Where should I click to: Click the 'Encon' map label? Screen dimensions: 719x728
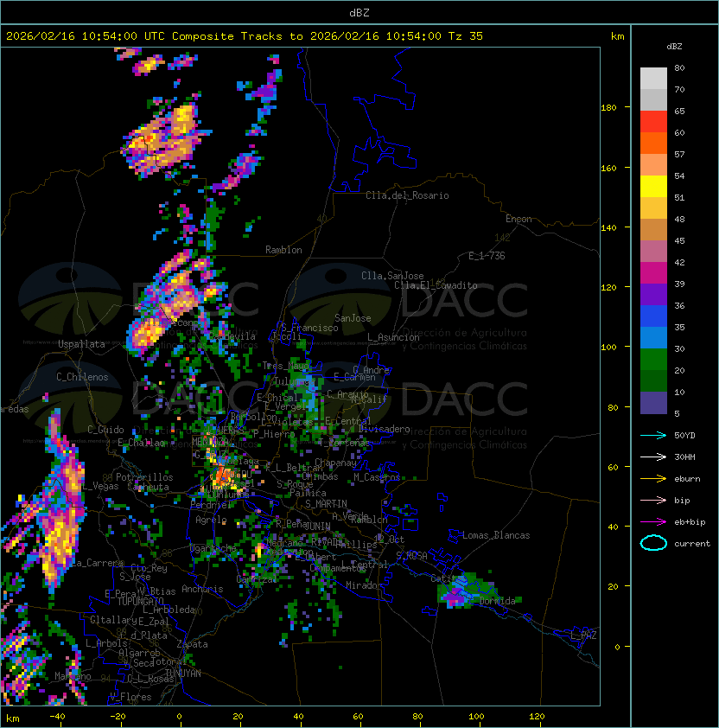[519, 219]
